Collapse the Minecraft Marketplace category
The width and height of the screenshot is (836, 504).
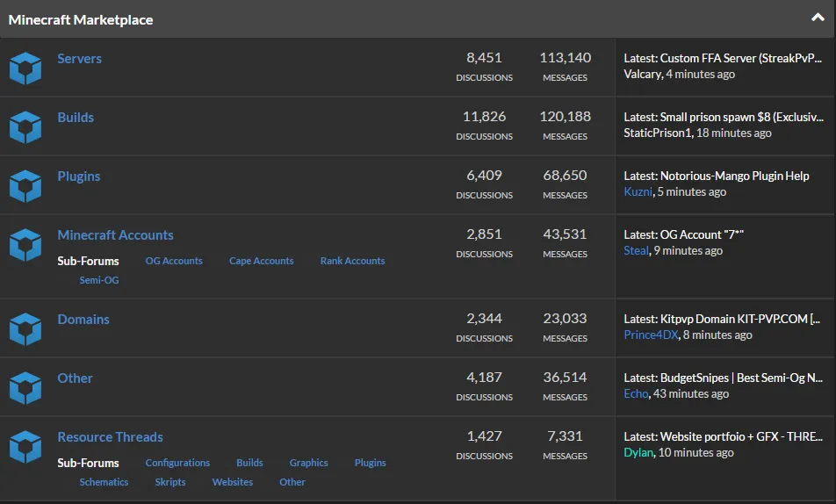(x=818, y=18)
